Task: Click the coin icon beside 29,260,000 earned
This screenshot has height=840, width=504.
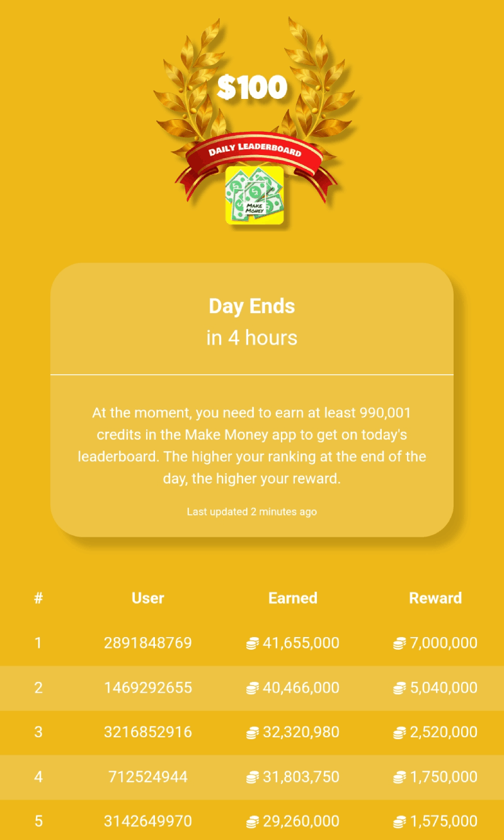Action: (253, 822)
